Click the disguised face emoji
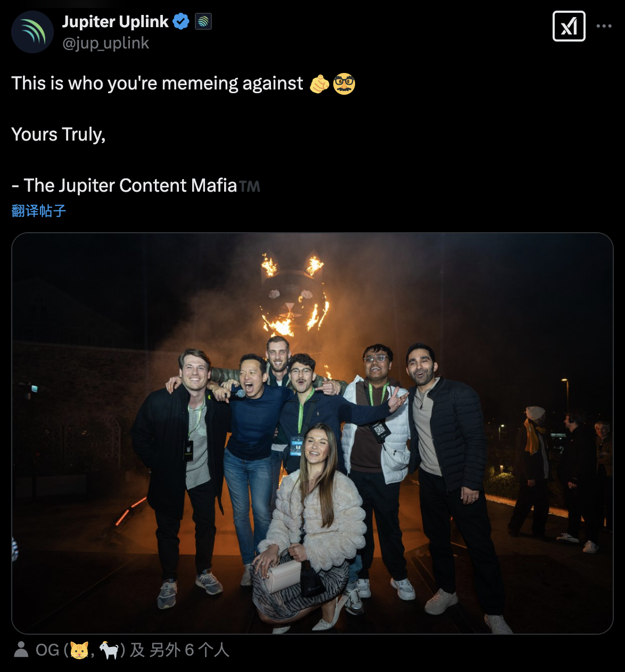The image size is (625, 672). (x=344, y=84)
